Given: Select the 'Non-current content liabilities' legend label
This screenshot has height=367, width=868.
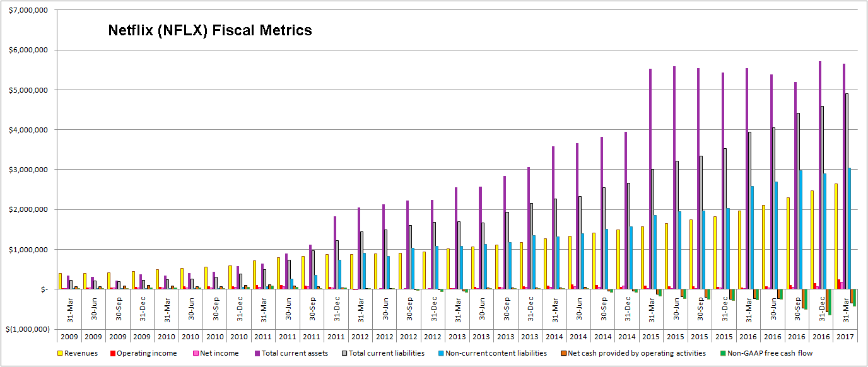Looking at the screenshot, I should [495, 353].
